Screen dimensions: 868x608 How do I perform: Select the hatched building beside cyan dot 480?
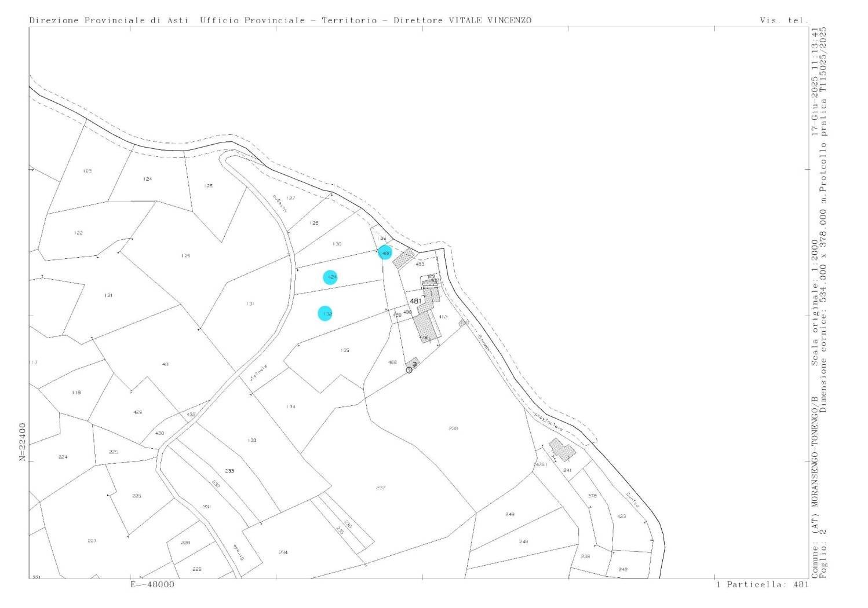coord(404,258)
